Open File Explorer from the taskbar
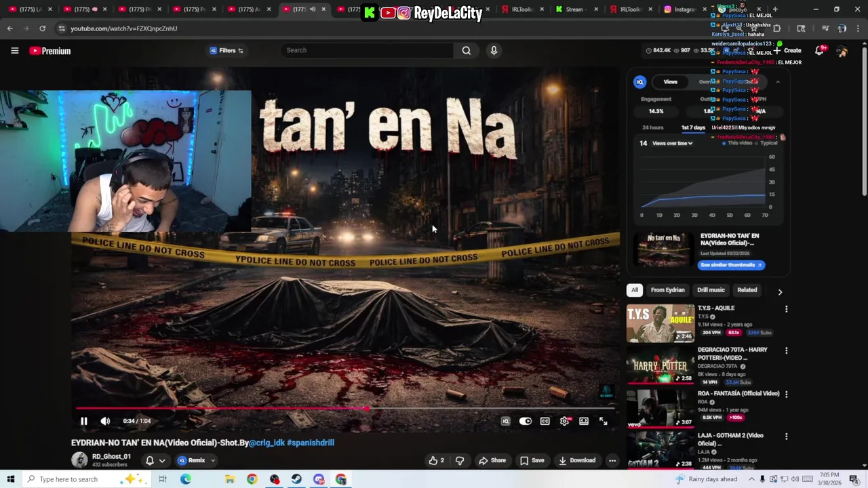868x488 pixels. point(230,479)
